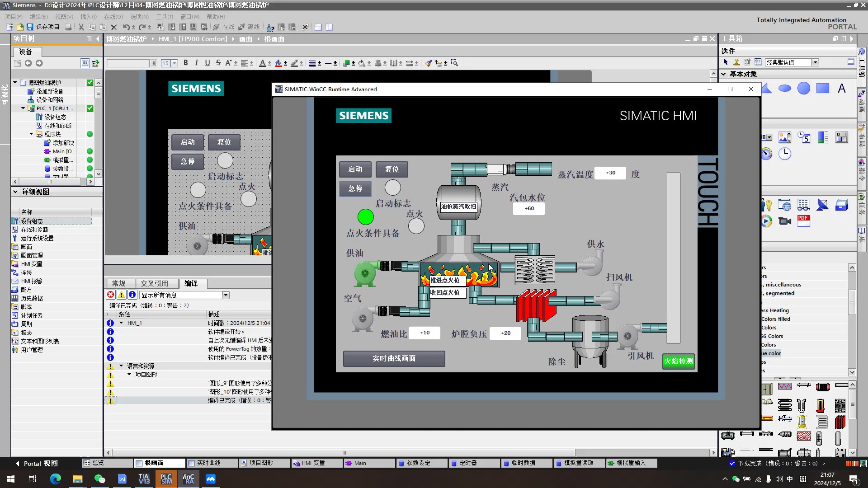Toggle the information filter in compile tab
Viewport: 868px width, 488px height.
(132, 295)
